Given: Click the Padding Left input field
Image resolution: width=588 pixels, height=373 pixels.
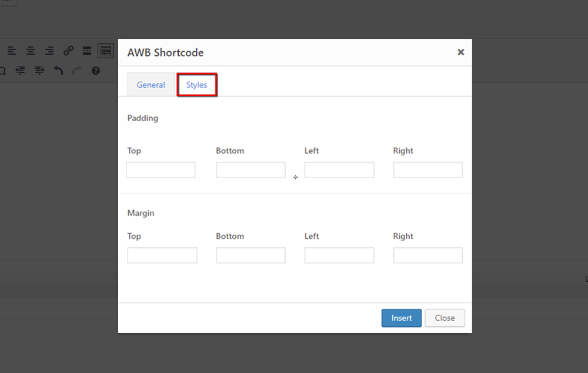Looking at the screenshot, I should tap(339, 170).
